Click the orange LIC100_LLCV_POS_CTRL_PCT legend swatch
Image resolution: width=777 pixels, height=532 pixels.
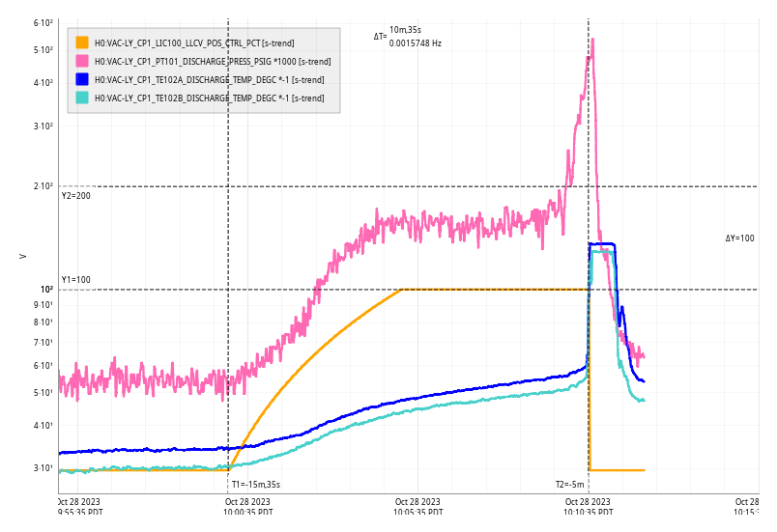pos(82,42)
